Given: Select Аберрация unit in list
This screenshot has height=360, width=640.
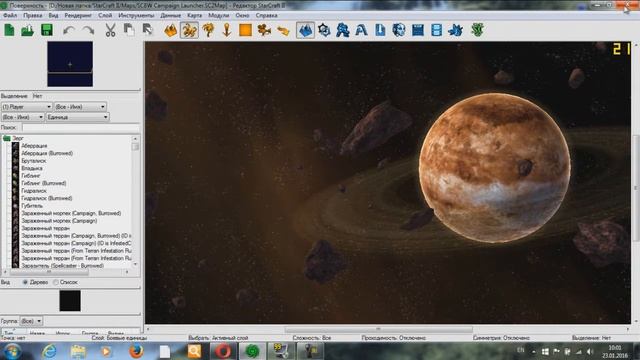Looking at the screenshot, I should (34, 146).
